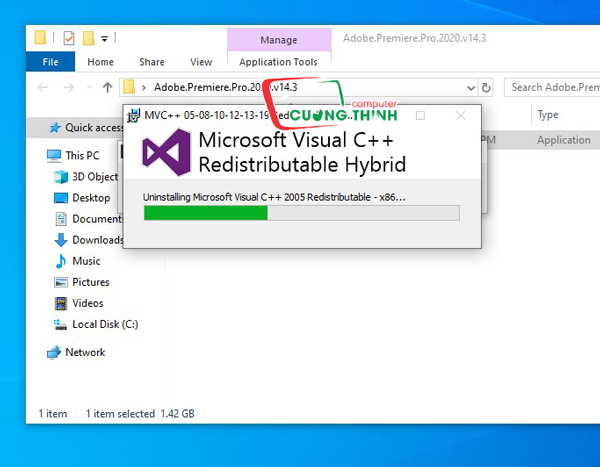Click the Application type cell

[x=563, y=140]
